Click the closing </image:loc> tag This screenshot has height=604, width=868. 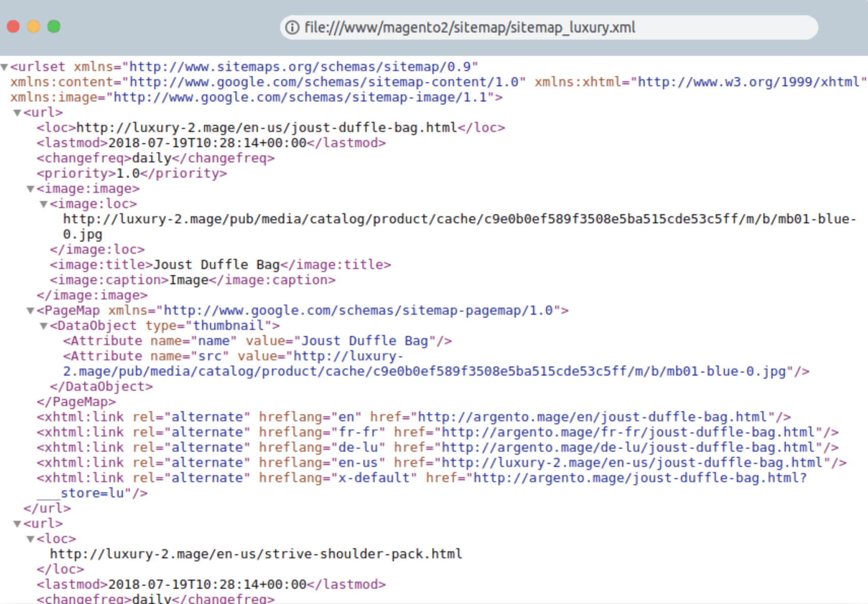coord(97,250)
